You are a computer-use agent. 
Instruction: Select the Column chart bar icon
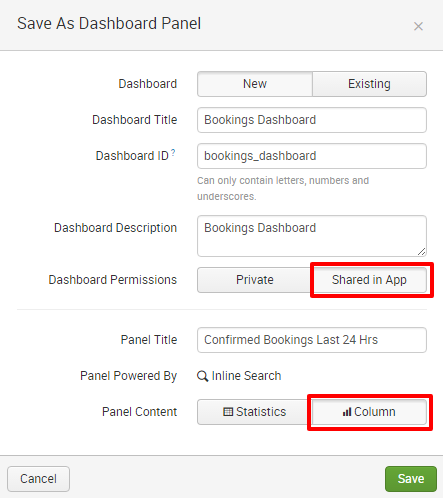347,412
